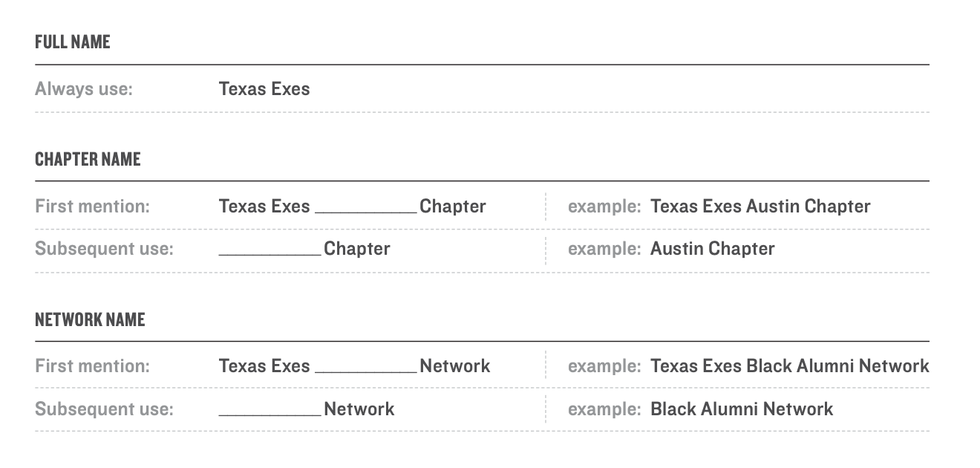Click the FULL NAME section heading
This screenshot has height=468, width=980.
pos(73,42)
